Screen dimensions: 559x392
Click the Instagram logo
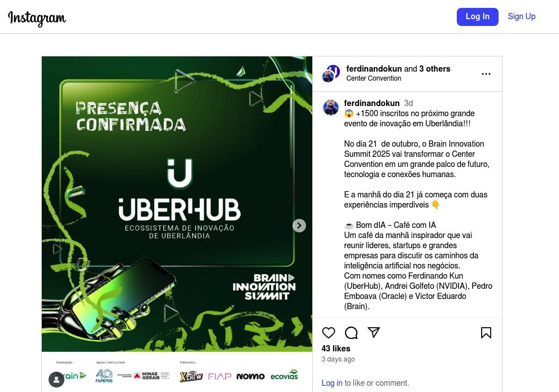click(37, 18)
